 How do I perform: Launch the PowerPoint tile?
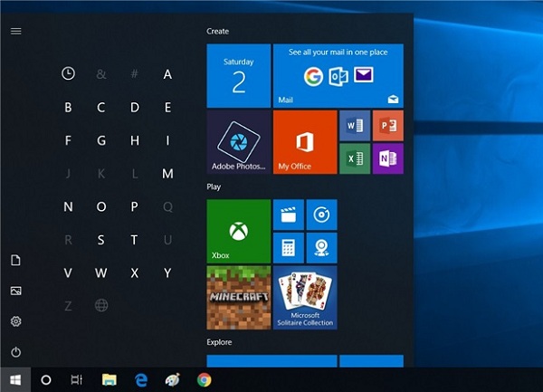(387, 126)
